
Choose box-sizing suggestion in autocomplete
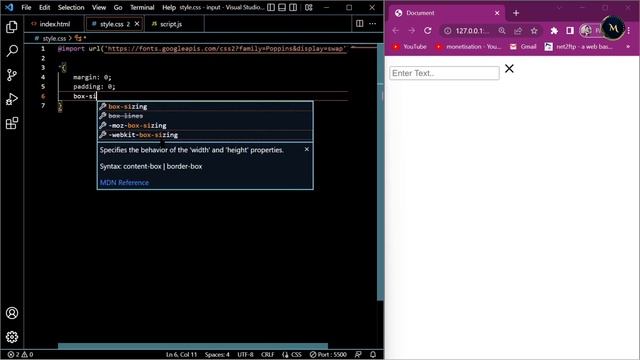click(205, 107)
